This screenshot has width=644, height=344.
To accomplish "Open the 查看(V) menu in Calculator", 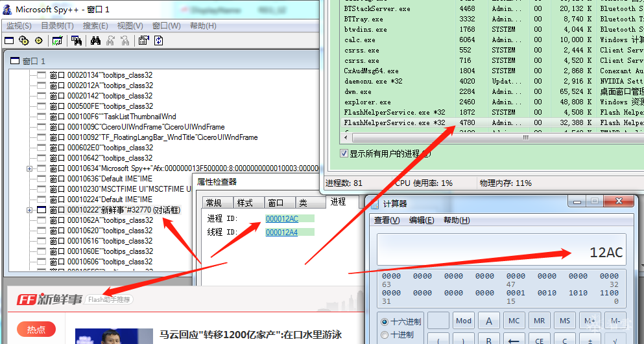I will pos(387,220).
